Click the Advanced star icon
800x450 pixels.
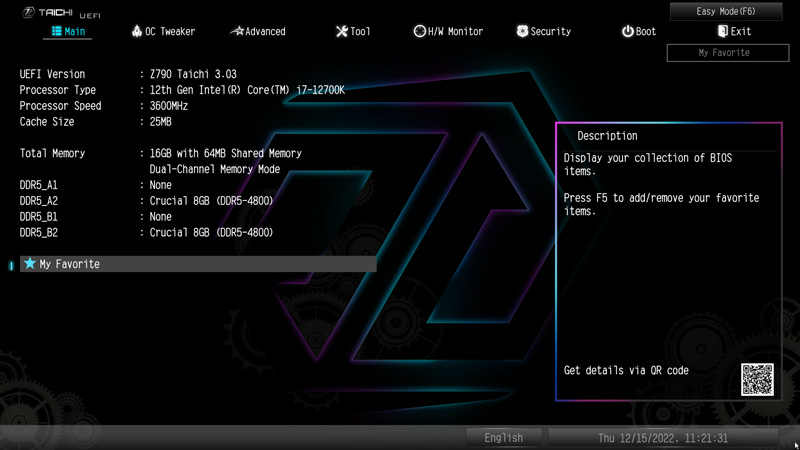tap(237, 31)
